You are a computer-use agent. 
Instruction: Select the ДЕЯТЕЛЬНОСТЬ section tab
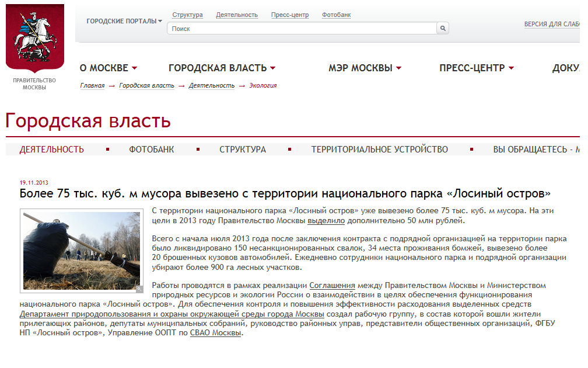[x=52, y=150]
